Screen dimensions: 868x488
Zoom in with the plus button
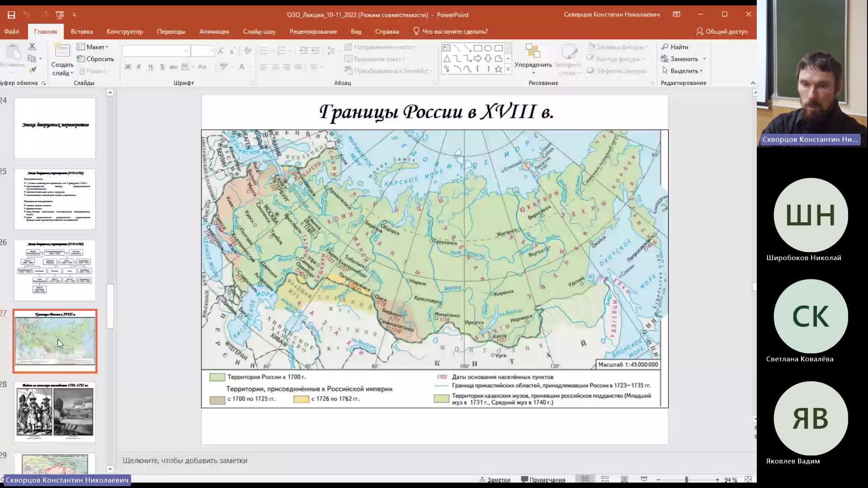coord(717,480)
